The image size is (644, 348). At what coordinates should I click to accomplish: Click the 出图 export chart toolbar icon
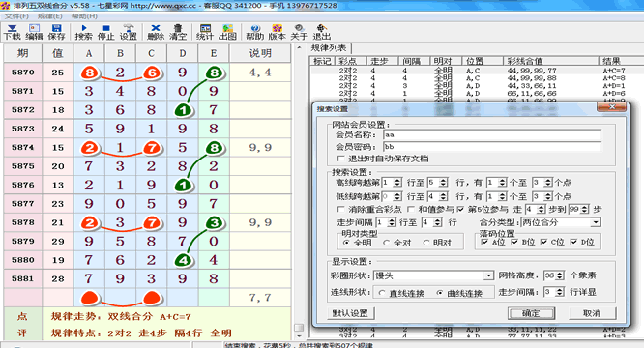pyautogui.click(x=227, y=32)
